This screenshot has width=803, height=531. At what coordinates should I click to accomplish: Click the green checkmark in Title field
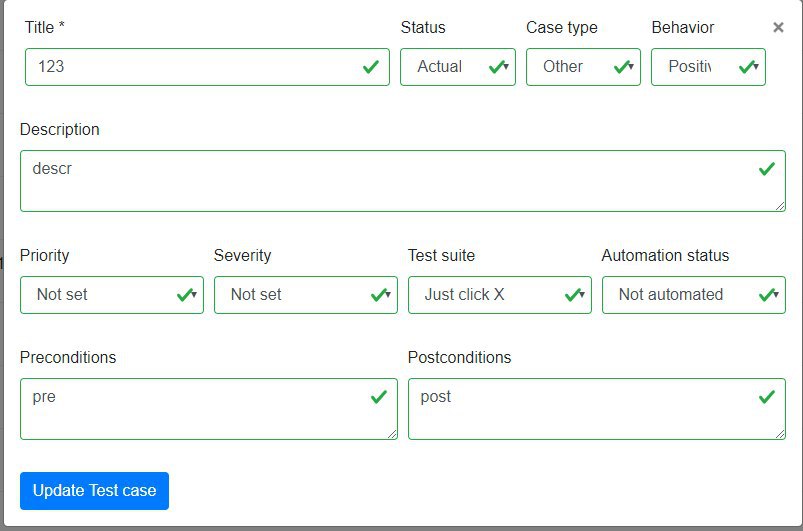coord(371,67)
